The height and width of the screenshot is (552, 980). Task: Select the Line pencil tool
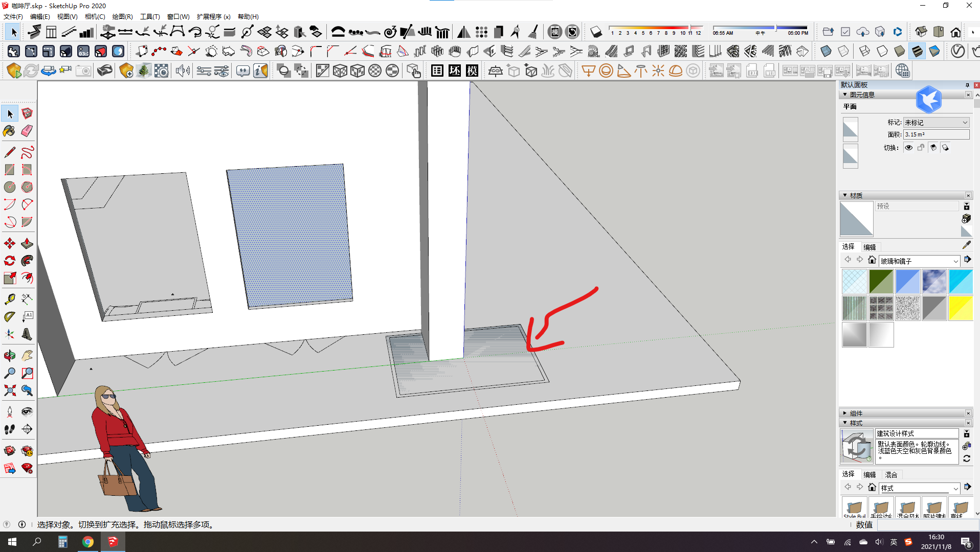click(10, 152)
